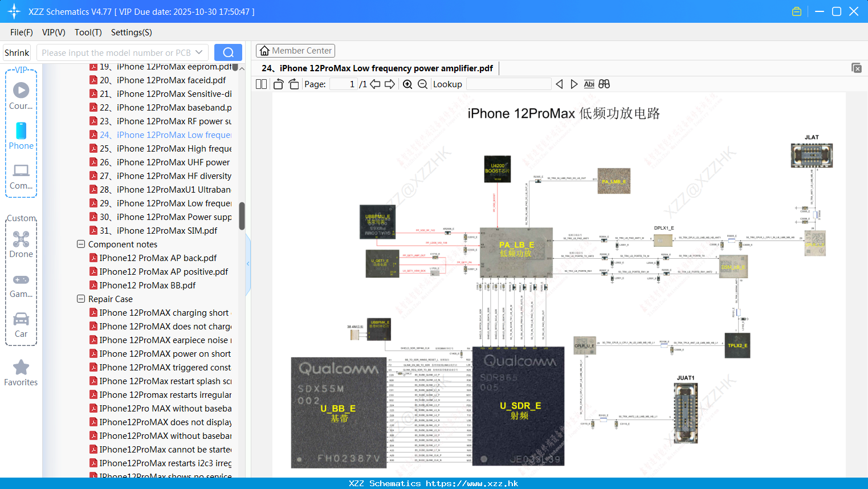The image size is (868, 489).
Task: Click the file list vertical scrollbar thumb
Action: [242, 215]
